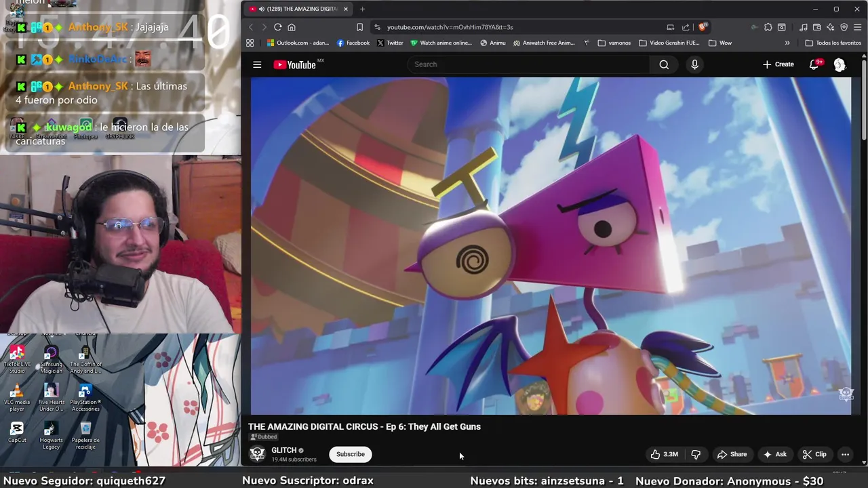Open the YouTube account avatar menu
This screenshot has height=488, width=868.
[840, 64]
